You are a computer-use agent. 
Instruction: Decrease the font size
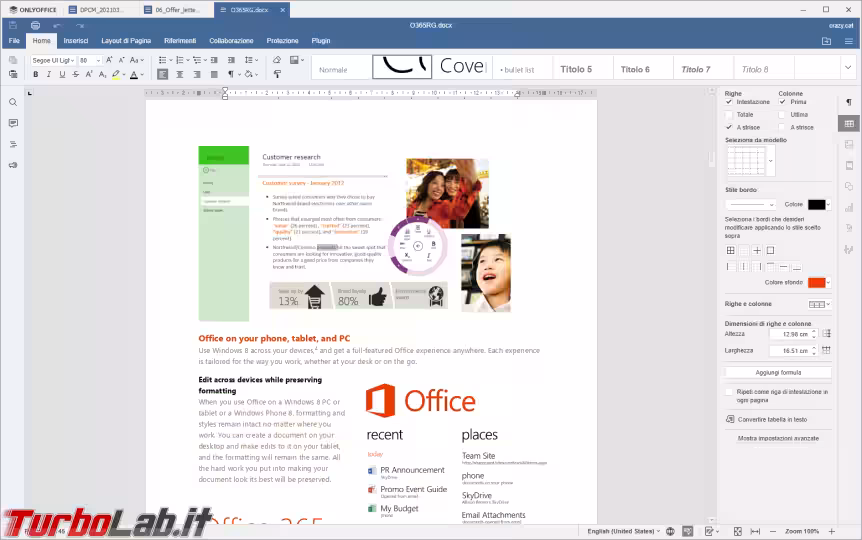121,60
